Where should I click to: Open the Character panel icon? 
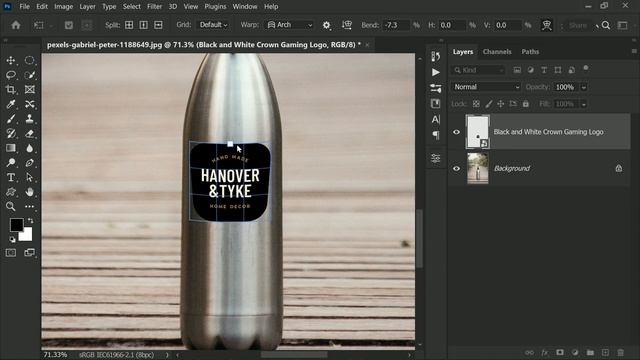436,120
